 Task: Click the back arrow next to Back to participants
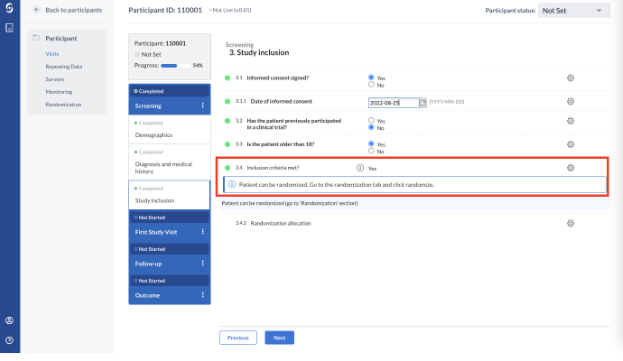point(37,10)
